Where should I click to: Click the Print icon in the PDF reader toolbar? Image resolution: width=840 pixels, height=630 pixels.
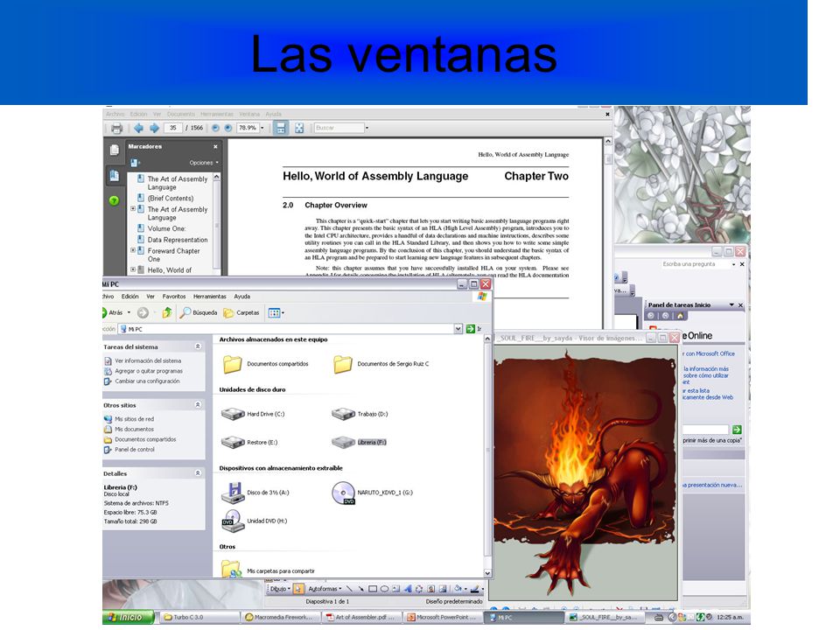(116, 128)
